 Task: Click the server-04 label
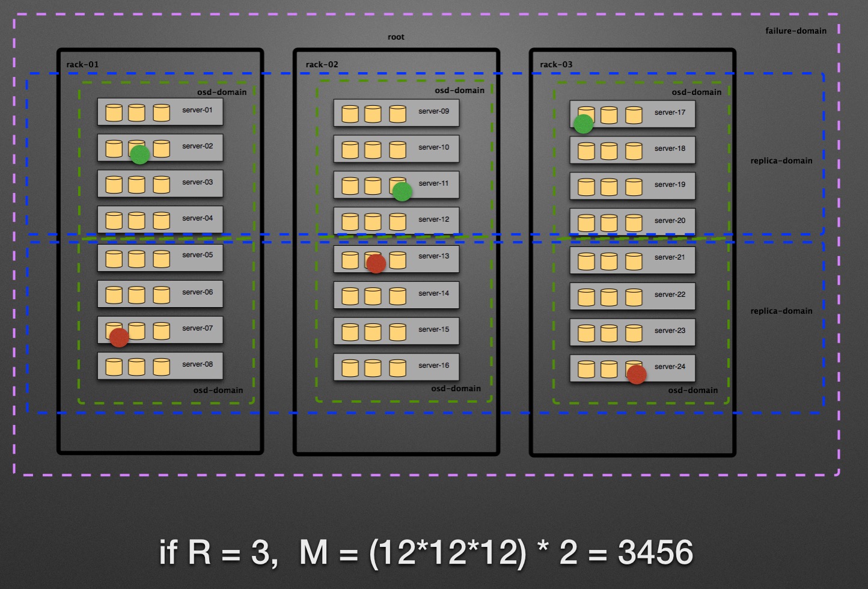[x=197, y=218]
